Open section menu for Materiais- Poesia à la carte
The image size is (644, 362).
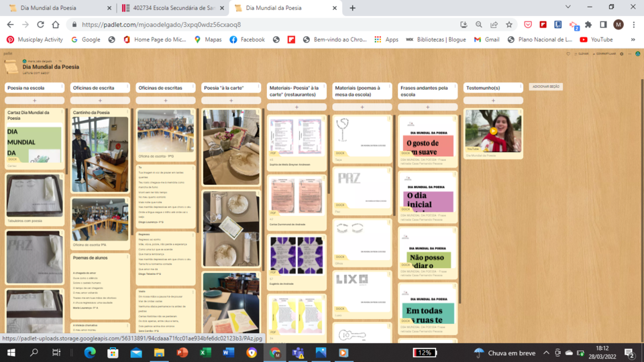click(x=324, y=87)
